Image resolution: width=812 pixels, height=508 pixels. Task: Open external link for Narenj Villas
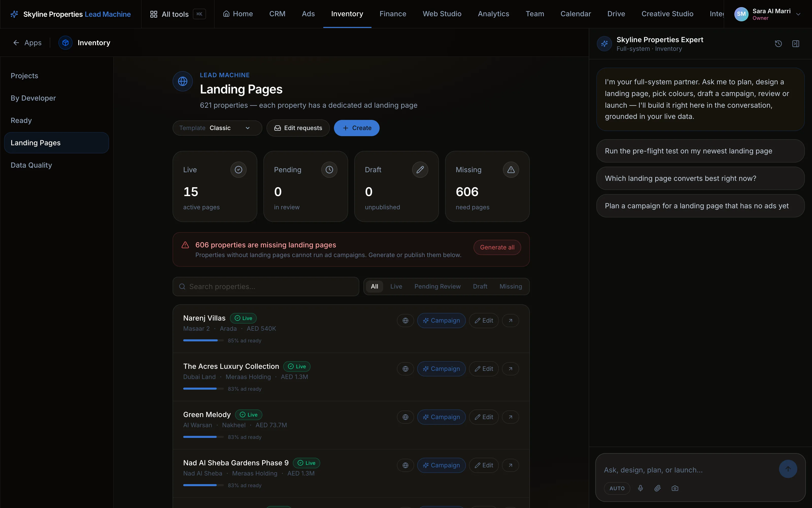pos(510,321)
